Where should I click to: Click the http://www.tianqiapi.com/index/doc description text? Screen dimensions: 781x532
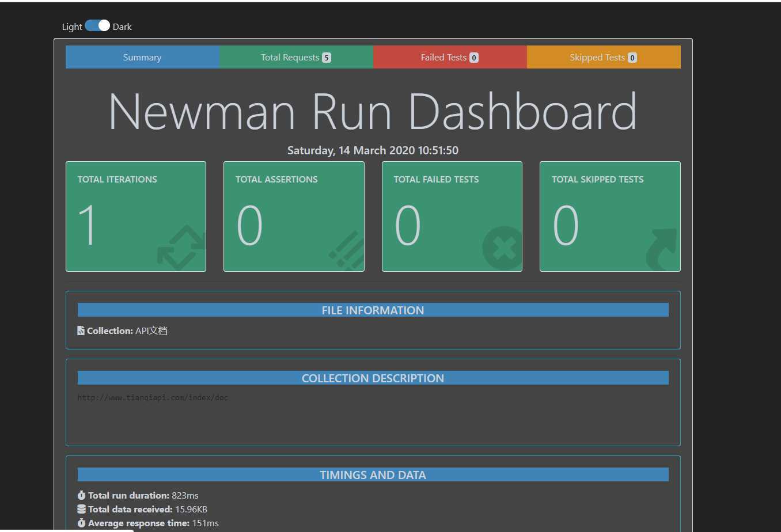(x=153, y=397)
